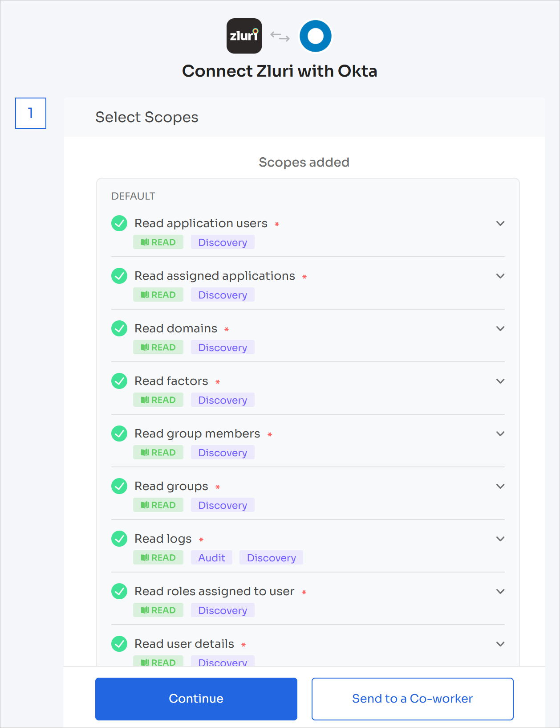Click the Read factors scope label
The width and height of the screenshot is (560, 728).
pos(171,381)
